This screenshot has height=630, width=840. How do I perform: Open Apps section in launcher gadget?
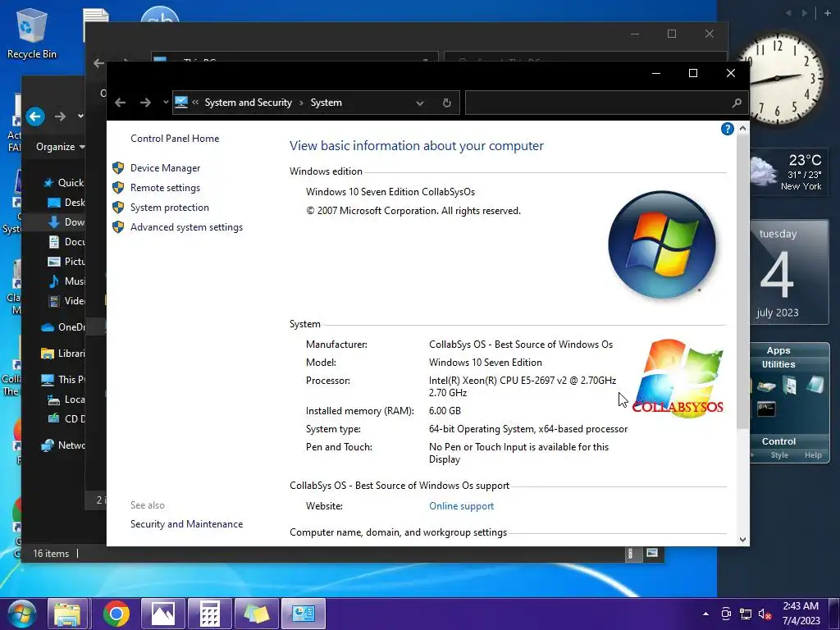pos(778,350)
